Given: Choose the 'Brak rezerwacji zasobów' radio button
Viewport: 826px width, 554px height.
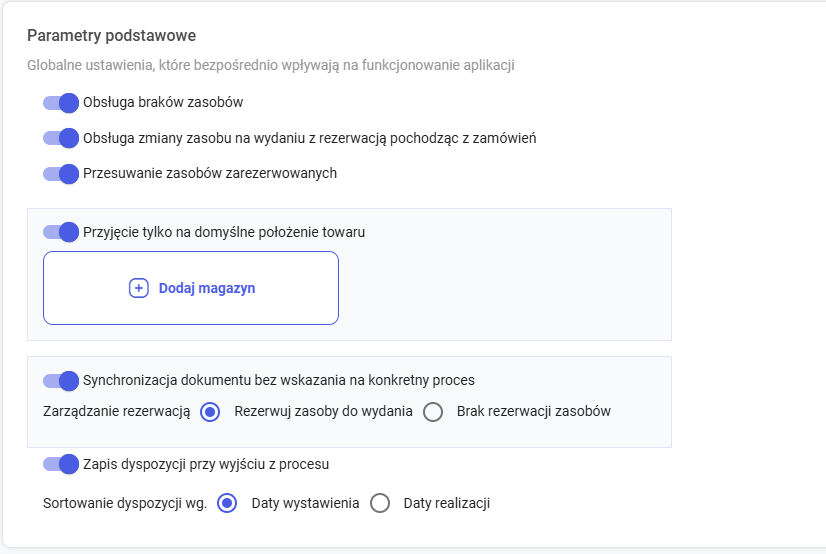Looking at the screenshot, I should point(433,412).
